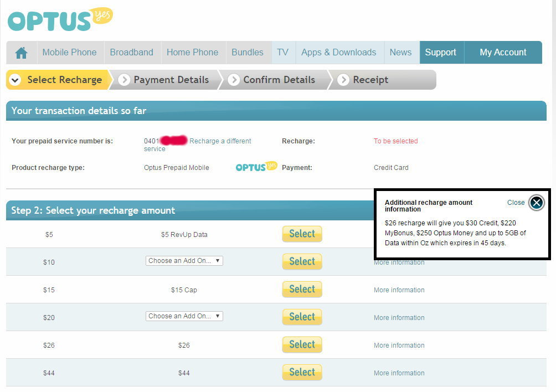
Task: Close the recharge information popup with X icon
Action: (536, 203)
